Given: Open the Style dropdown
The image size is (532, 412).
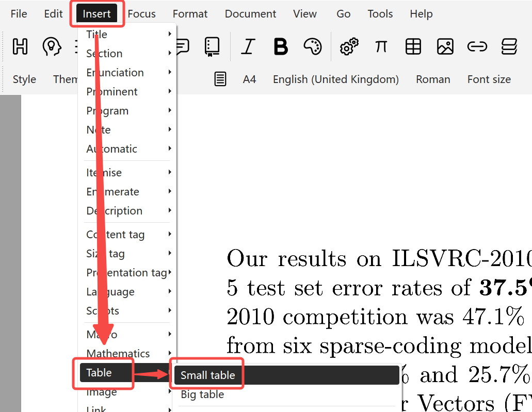Looking at the screenshot, I should tap(24, 79).
